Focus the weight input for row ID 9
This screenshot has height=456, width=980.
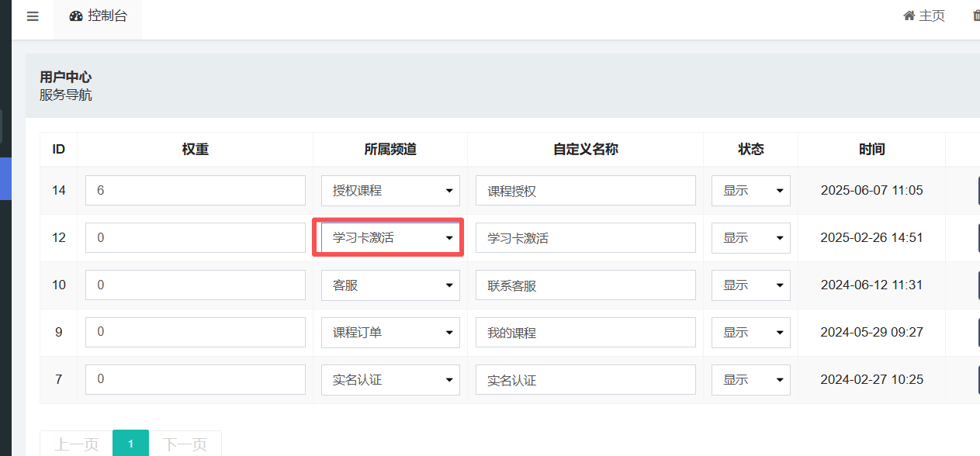pos(195,333)
